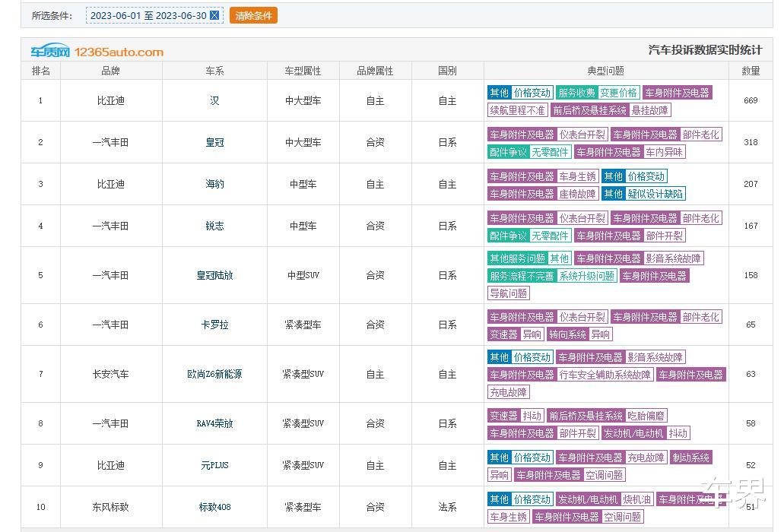Viewport: 784px width, 532px height.
Task: Select the 烧机油 tag in 标致408 row
Action: point(636,499)
